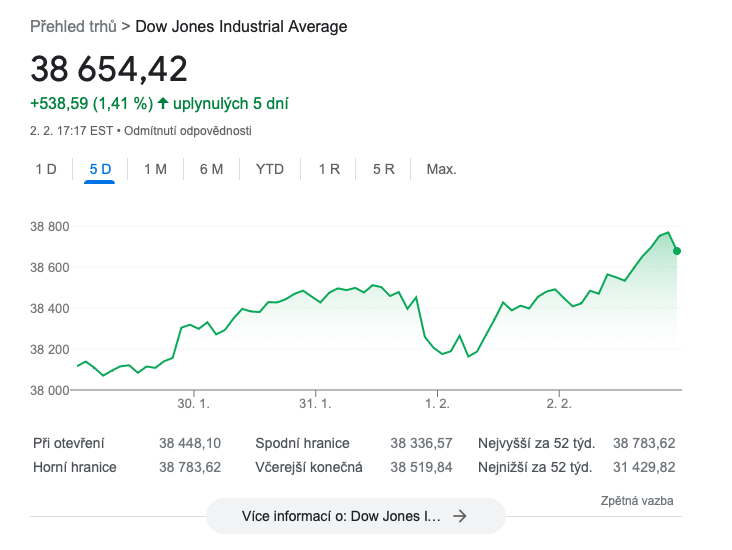The height and width of the screenshot is (550, 732).
Task: Click the arrow icon in Více informací button
Action: pyautogui.click(x=460, y=516)
